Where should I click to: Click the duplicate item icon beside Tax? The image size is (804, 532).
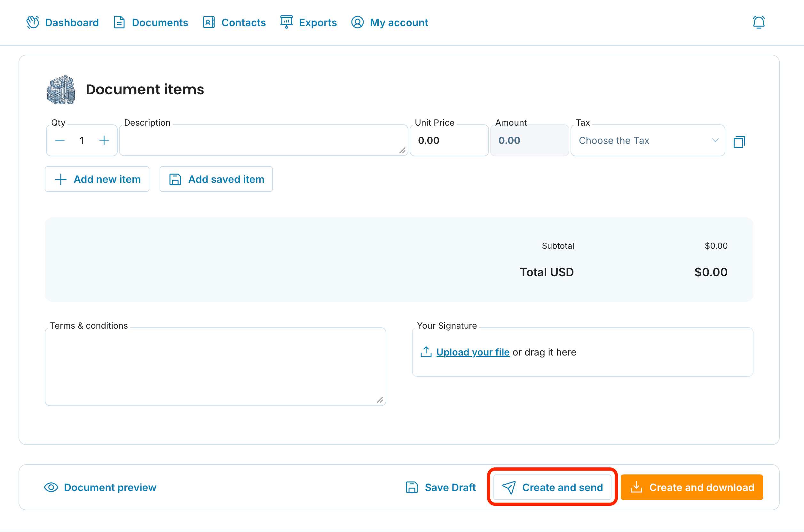click(x=739, y=142)
